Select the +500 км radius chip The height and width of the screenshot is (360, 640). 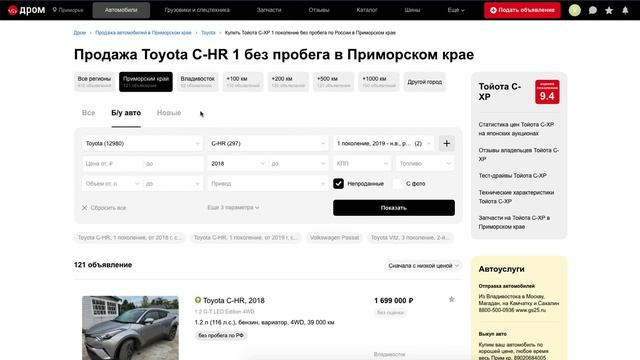pyautogui.click(x=333, y=82)
